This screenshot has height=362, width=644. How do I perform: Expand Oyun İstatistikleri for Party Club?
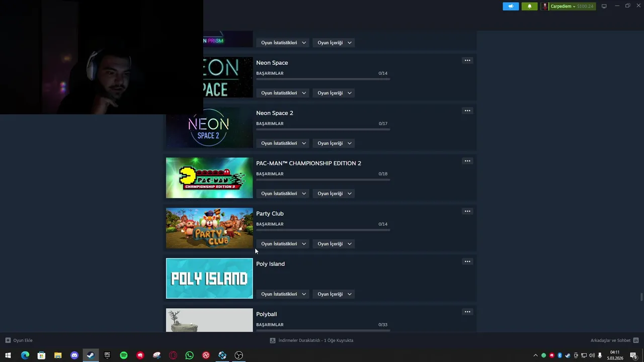pyautogui.click(x=283, y=244)
